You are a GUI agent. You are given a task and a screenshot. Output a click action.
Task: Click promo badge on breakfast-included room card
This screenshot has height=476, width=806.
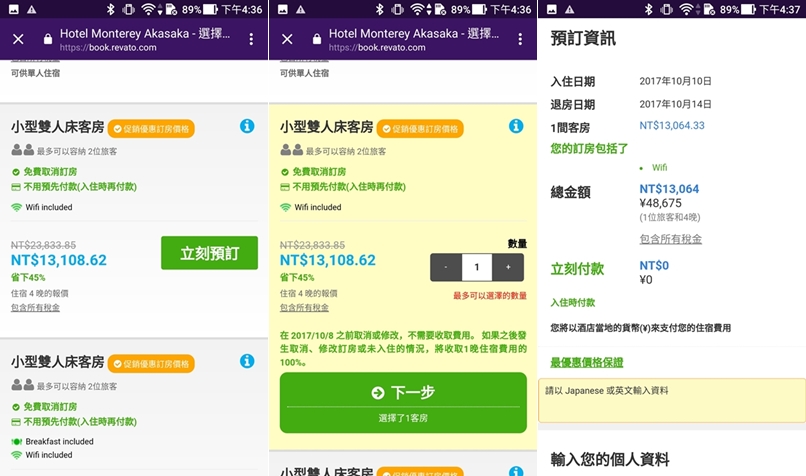coord(151,363)
